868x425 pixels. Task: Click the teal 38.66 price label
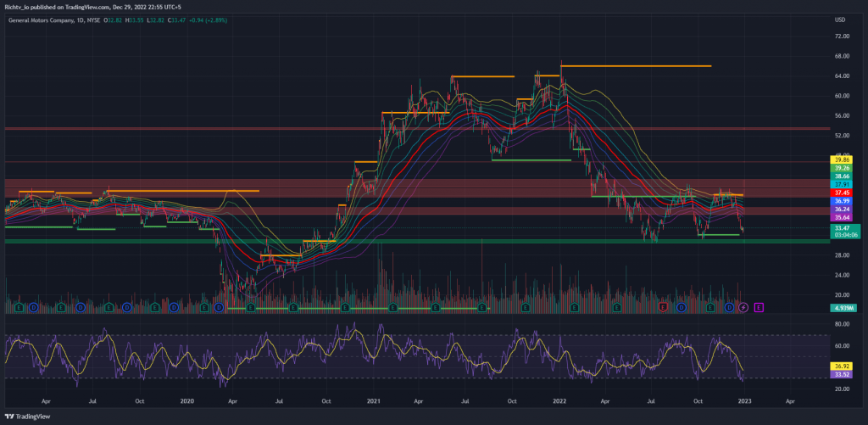tap(843, 175)
